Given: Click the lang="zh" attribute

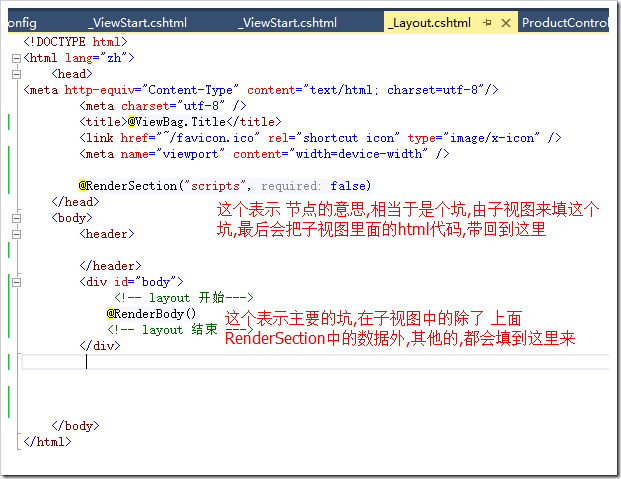Looking at the screenshot, I should (x=96, y=58).
